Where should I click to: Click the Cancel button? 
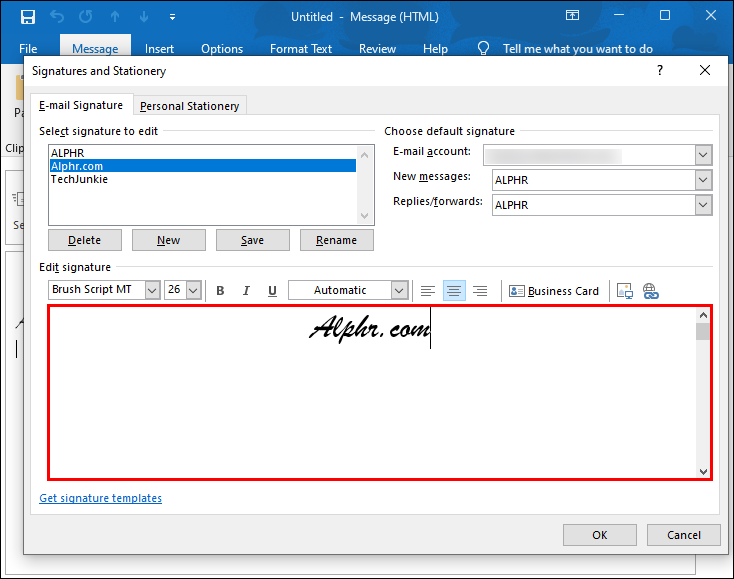coord(683,535)
